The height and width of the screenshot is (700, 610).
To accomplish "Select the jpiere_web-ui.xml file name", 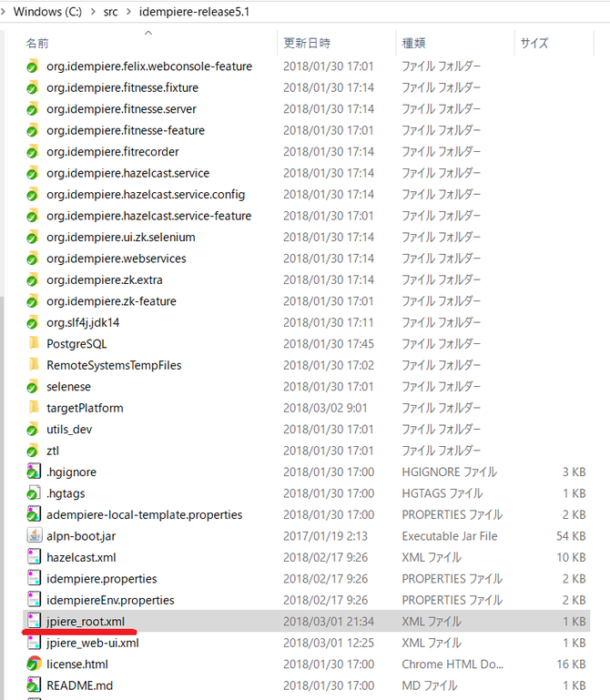I will tap(93, 643).
